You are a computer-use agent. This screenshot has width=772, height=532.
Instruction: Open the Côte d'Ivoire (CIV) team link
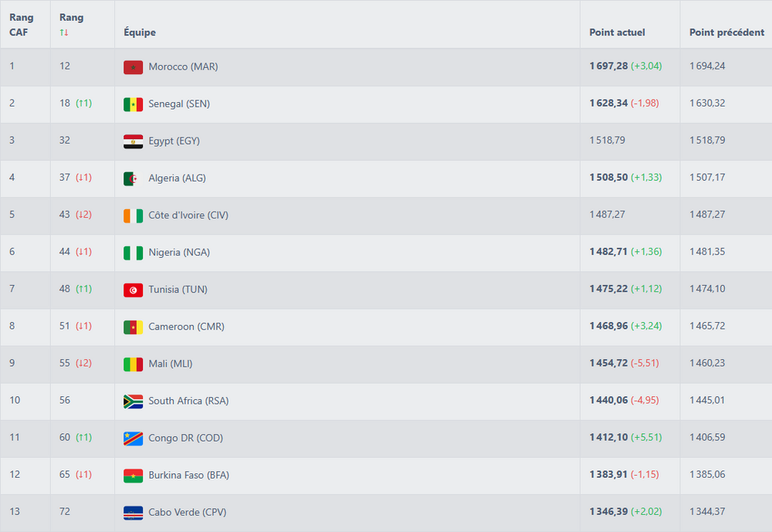pos(188,215)
